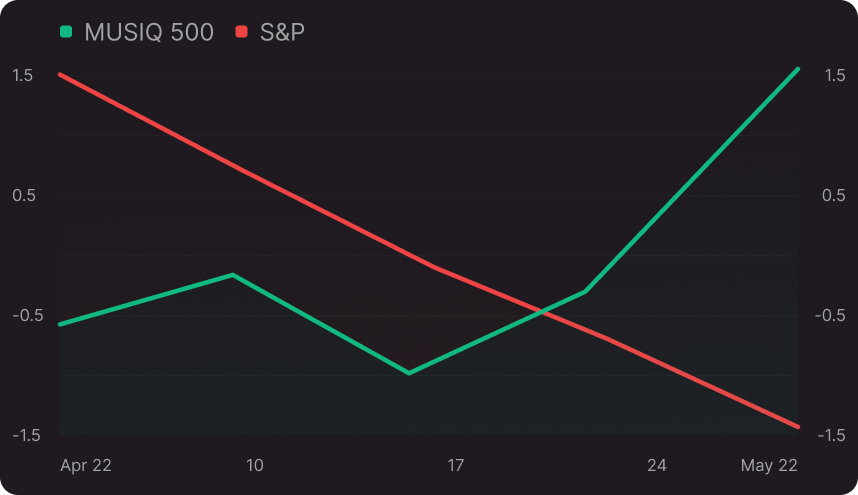Toggle the MUSIQ 500 series legend label
This screenshot has height=495, width=858.
click(149, 32)
